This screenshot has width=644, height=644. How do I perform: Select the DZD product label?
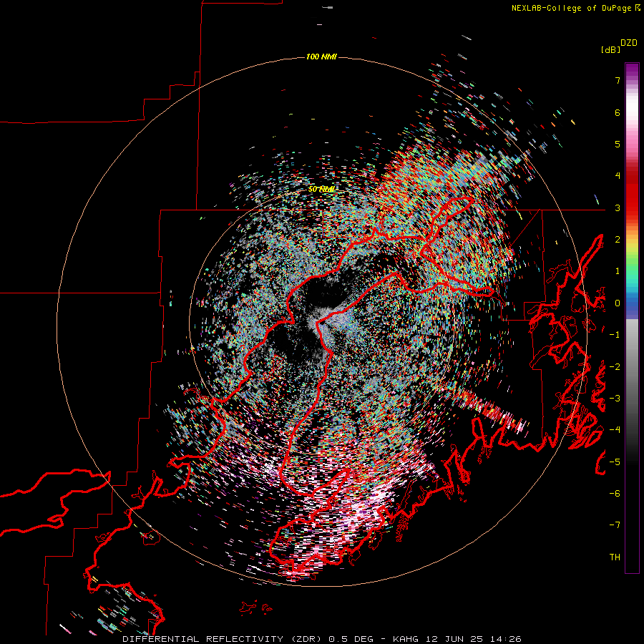(x=629, y=43)
